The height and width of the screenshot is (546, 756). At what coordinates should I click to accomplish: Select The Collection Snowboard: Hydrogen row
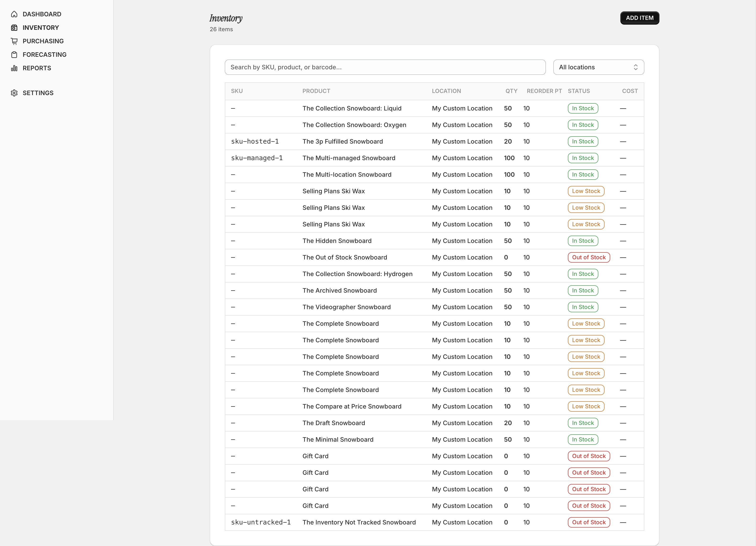coord(434,274)
